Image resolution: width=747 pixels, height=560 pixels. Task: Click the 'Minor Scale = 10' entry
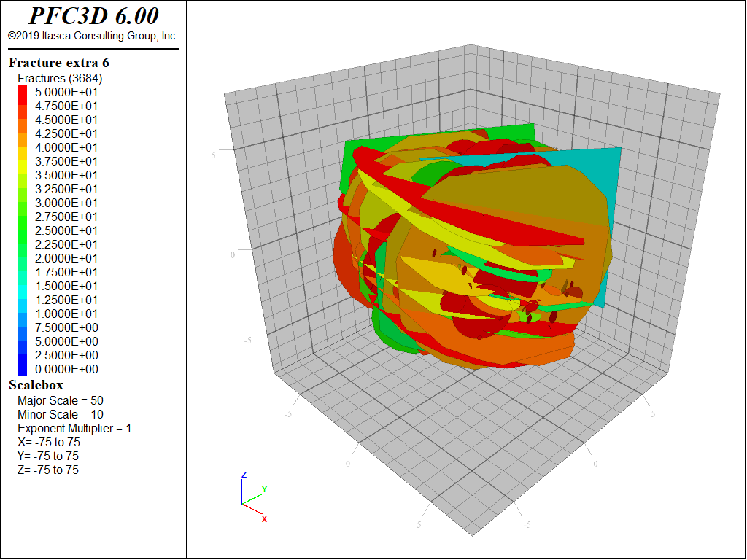click(x=61, y=414)
